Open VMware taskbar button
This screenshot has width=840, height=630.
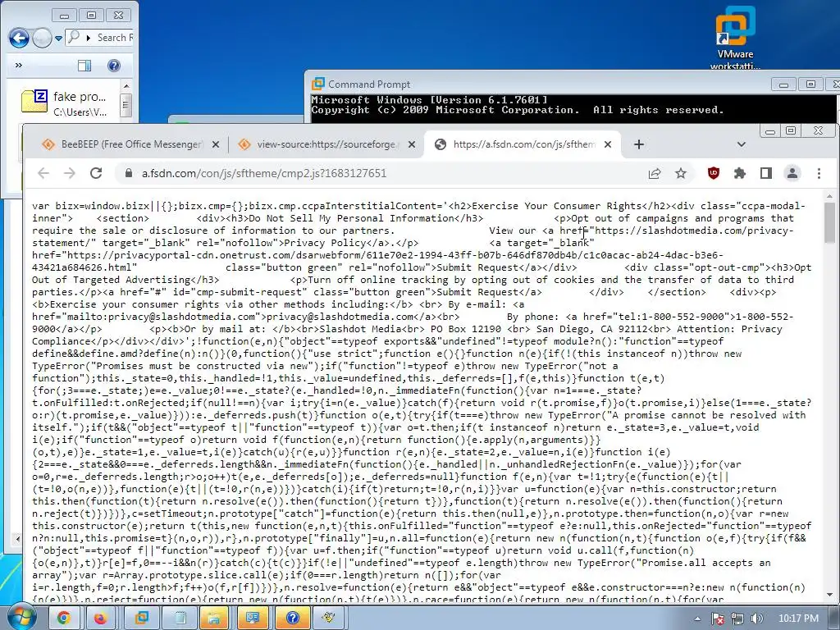141,619
